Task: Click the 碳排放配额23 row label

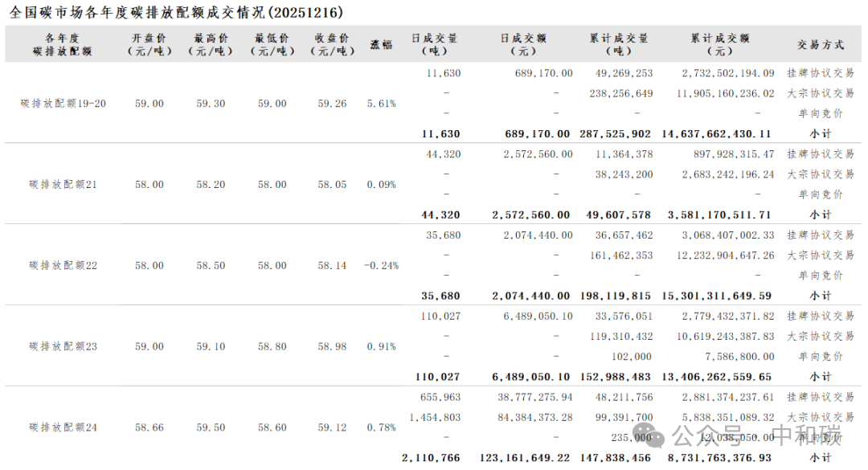Action: click(63, 346)
